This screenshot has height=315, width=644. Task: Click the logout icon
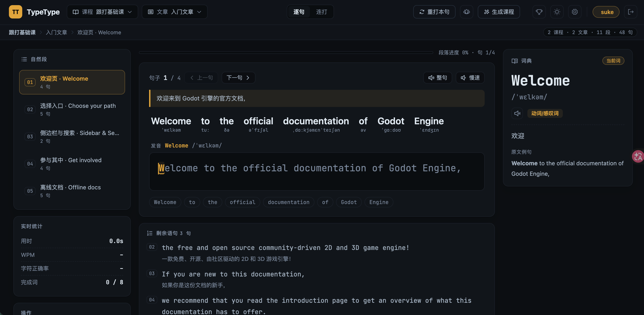pyautogui.click(x=630, y=12)
